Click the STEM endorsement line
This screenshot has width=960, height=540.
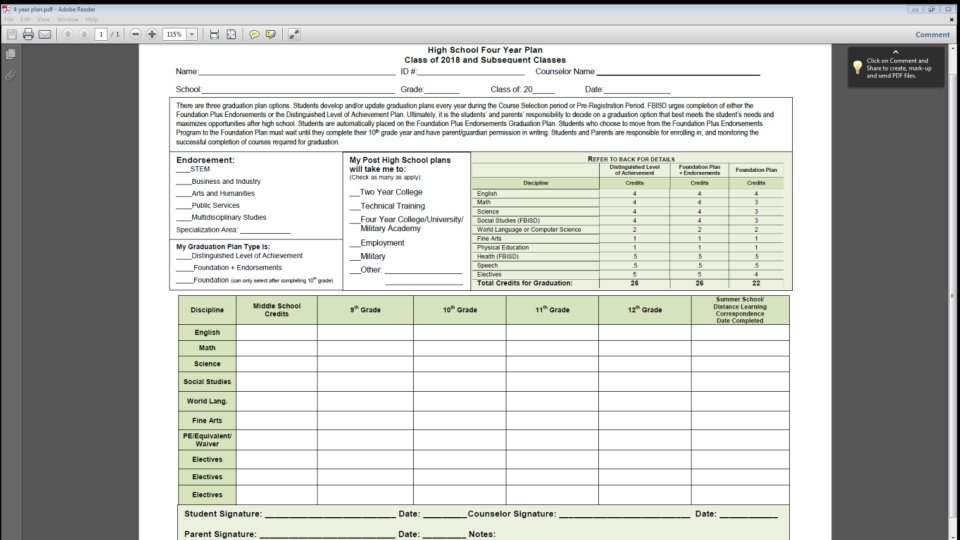pyautogui.click(x=193, y=169)
